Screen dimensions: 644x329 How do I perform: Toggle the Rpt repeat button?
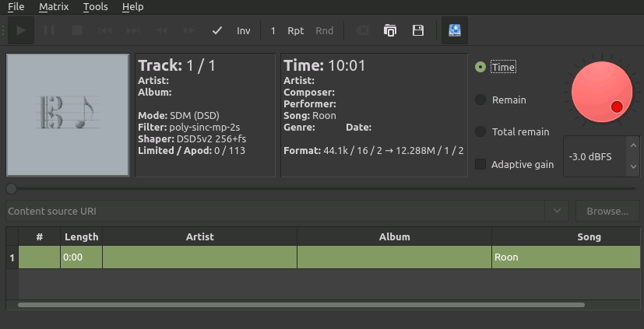(296, 31)
